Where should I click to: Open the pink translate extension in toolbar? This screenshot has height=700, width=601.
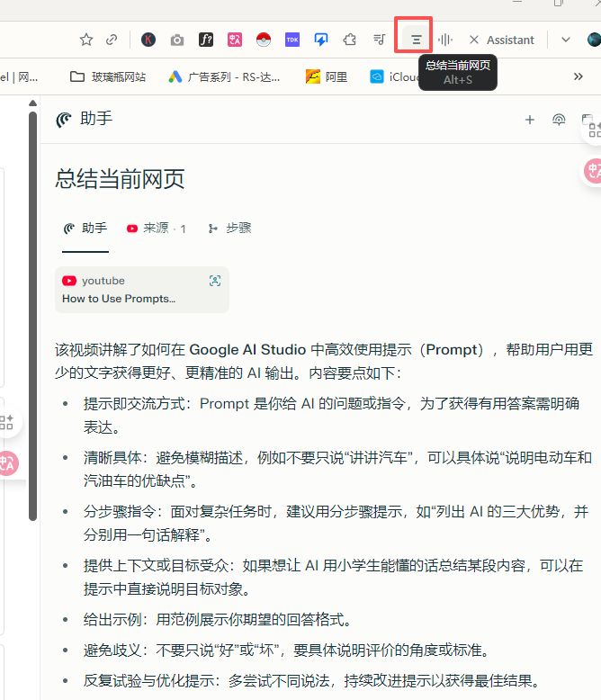coord(235,40)
